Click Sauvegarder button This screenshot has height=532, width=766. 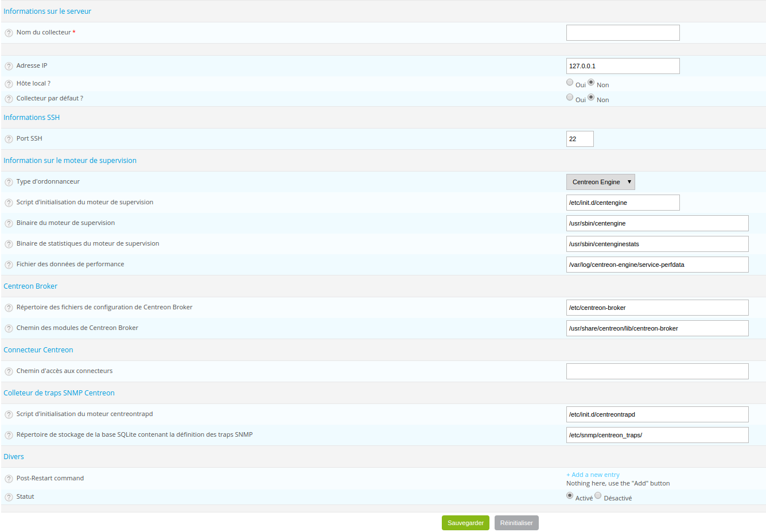click(x=465, y=523)
